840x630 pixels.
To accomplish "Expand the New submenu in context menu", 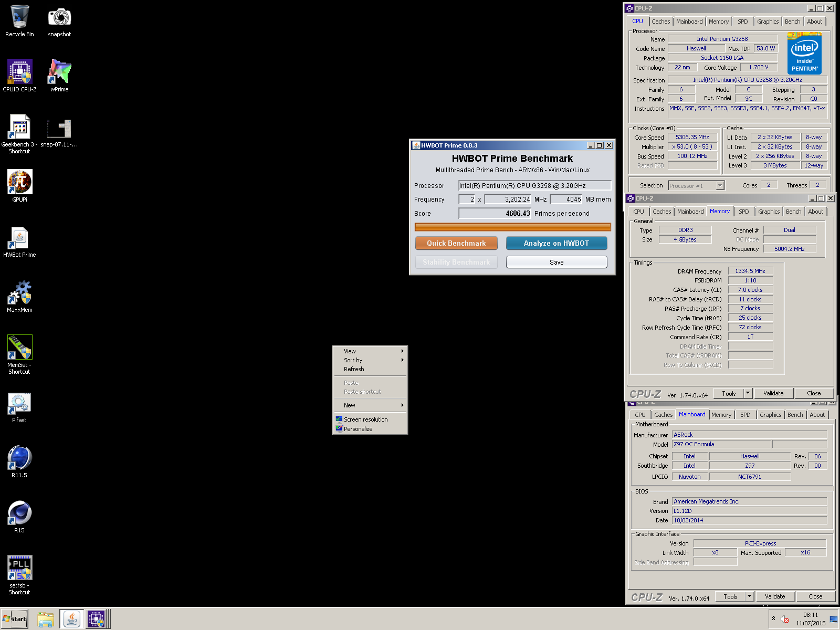I will point(370,405).
